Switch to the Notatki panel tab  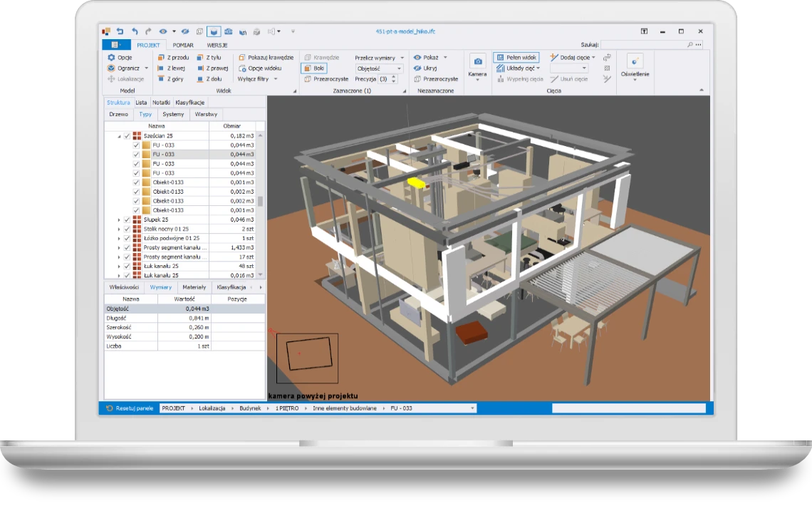(161, 103)
